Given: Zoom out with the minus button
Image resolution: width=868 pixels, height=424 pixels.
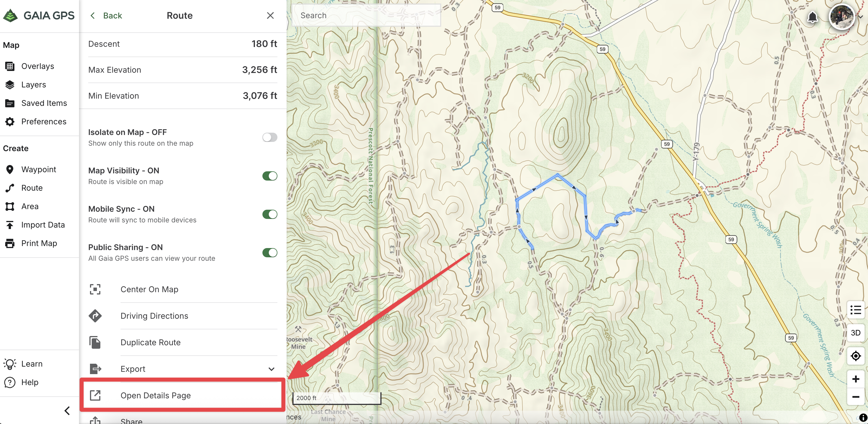Looking at the screenshot, I should coord(855,397).
